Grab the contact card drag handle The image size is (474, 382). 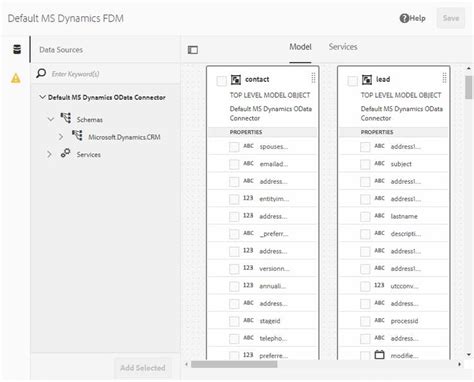[313, 78]
